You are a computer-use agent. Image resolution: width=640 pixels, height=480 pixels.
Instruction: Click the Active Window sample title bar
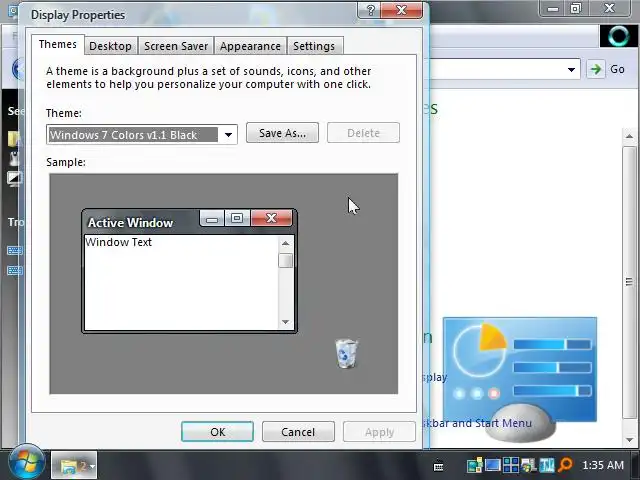click(141, 222)
